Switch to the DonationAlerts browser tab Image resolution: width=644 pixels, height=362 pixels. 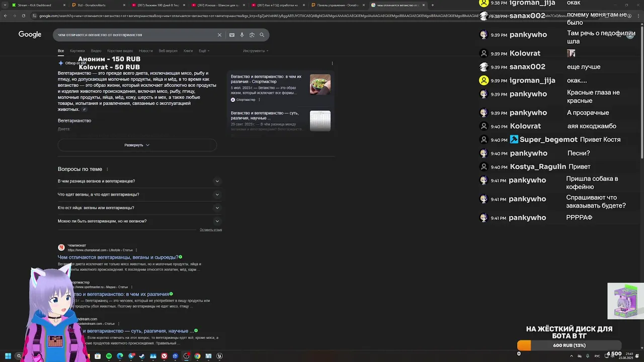pyautogui.click(x=99, y=5)
